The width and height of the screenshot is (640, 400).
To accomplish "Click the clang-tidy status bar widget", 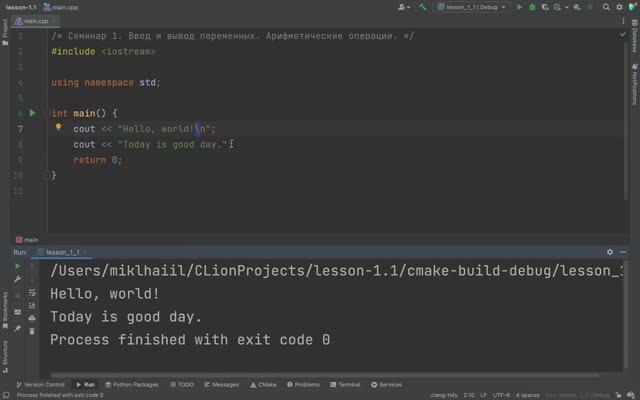I will (444, 395).
